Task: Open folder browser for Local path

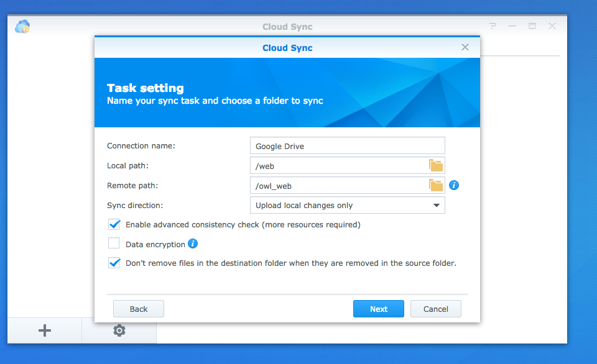Action: tap(435, 165)
